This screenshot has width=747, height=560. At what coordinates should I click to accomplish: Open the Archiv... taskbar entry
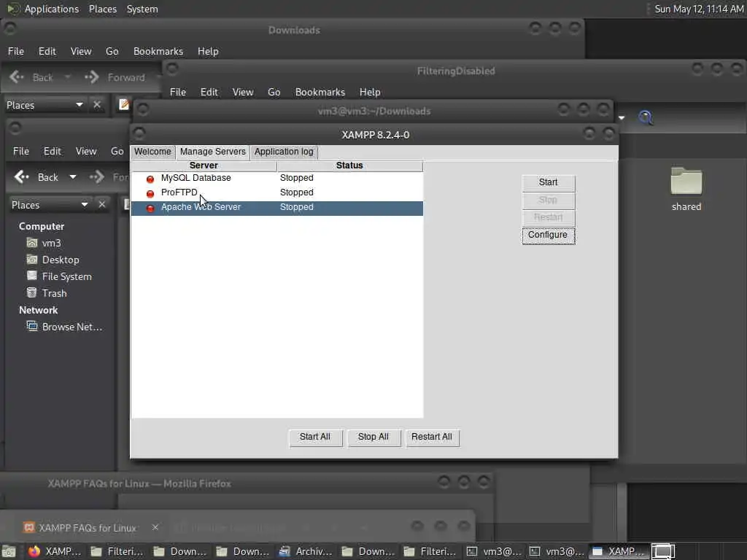click(305, 551)
